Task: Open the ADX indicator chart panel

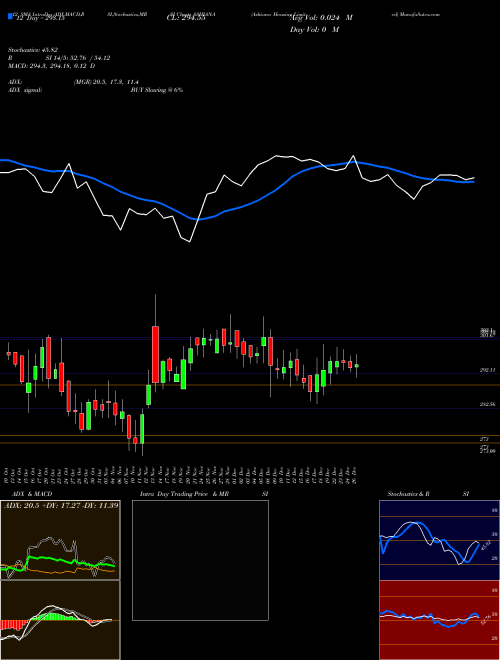Action: [60, 540]
